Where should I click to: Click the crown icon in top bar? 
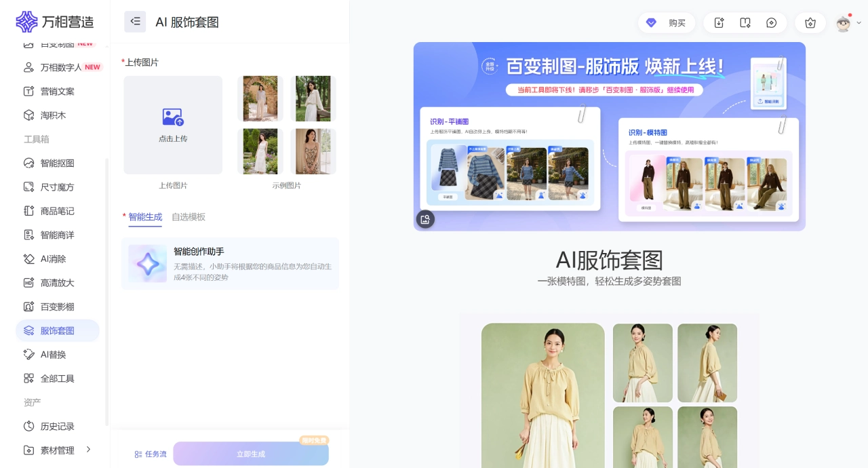pos(810,23)
